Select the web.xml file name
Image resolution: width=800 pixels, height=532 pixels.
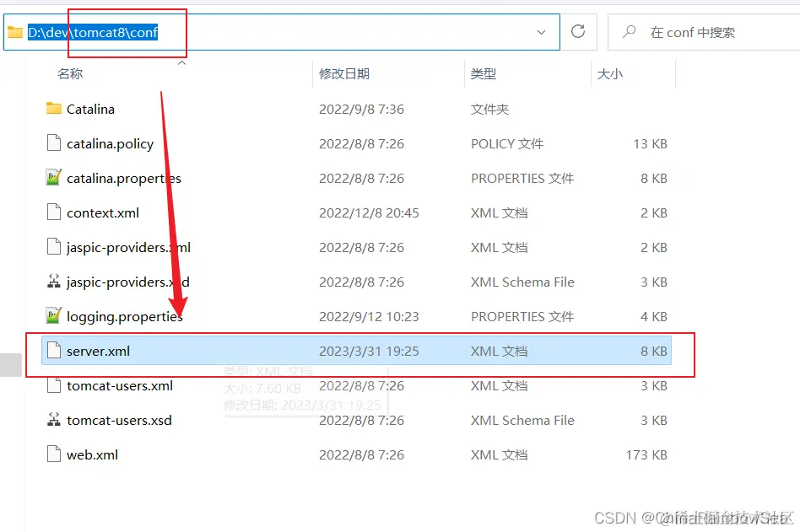click(92, 454)
